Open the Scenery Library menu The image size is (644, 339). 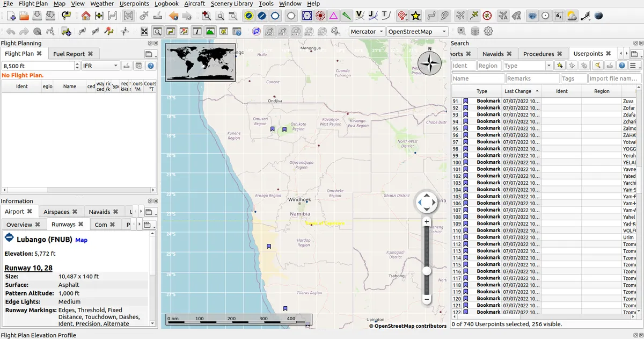(231, 4)
